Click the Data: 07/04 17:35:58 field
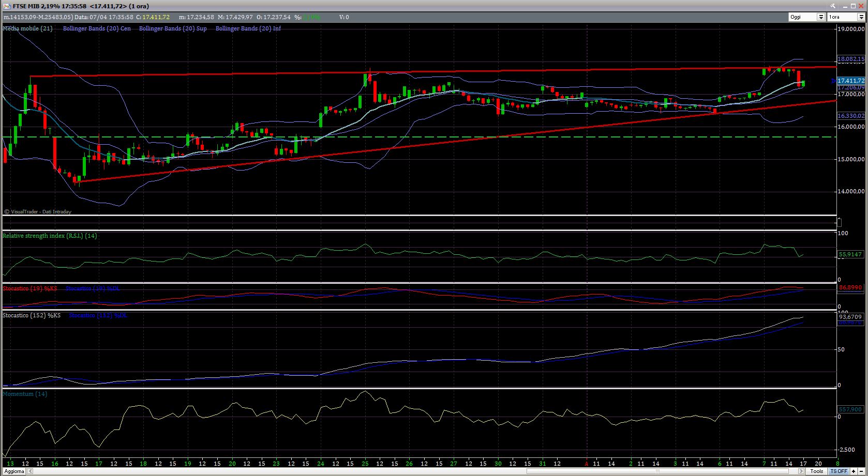Viewport: 868px width, 476px height. pyautogui.click(x=103, y=17)
